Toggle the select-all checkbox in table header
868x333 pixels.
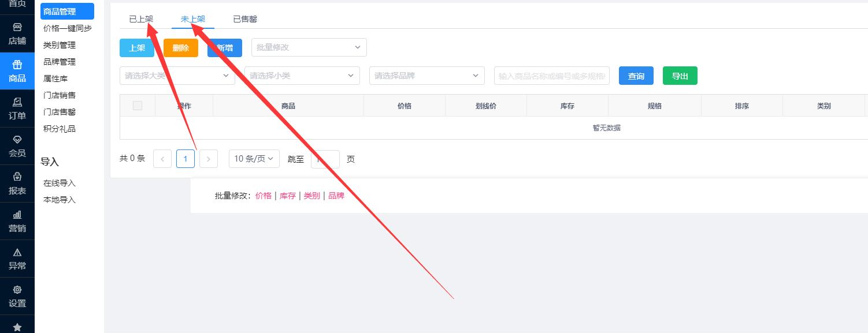(x=137, y=105)
